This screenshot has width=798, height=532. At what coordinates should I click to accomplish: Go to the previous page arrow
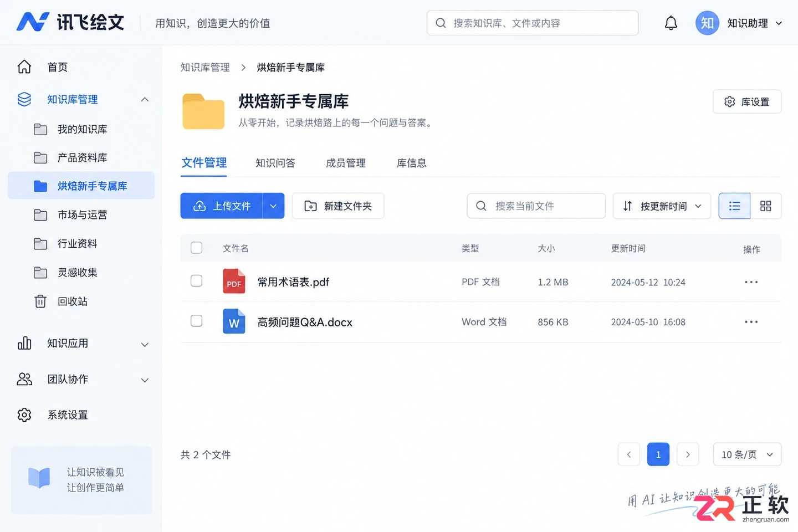pyautogui.click(x=629, y=454)
